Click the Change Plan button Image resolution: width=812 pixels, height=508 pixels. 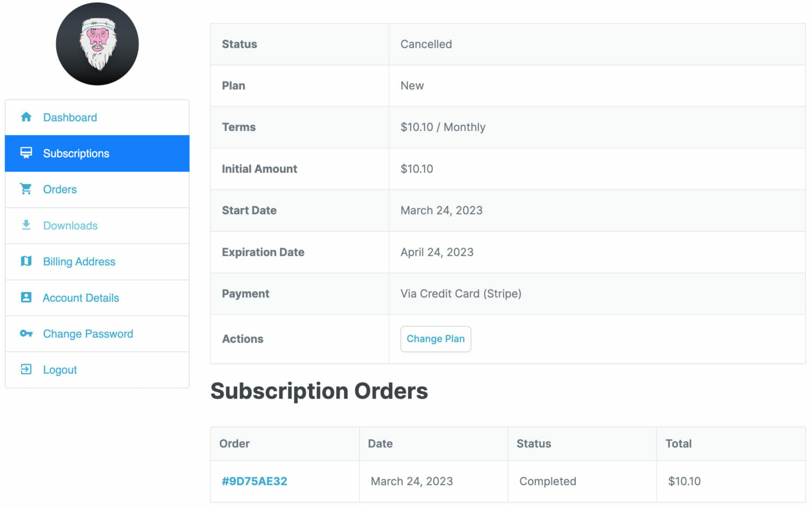pos(436,339)
